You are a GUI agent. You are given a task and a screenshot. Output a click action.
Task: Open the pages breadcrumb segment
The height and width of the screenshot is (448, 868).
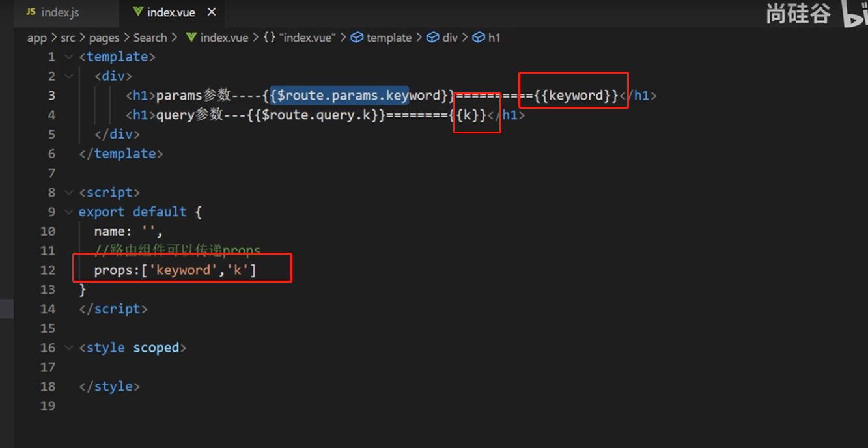click(x=104, y=38)
